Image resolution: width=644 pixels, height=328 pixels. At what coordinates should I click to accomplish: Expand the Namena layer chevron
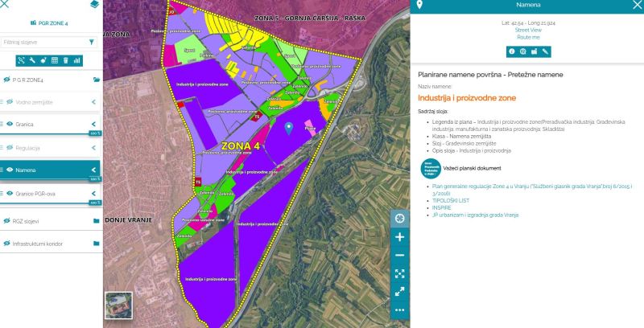93,170
